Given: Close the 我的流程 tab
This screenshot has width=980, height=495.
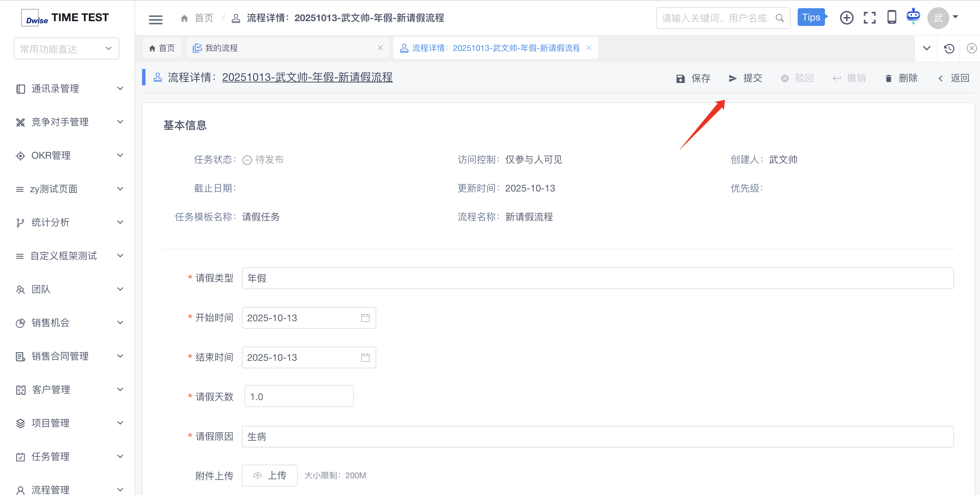Looking at the screenshot, I should 380,48.
